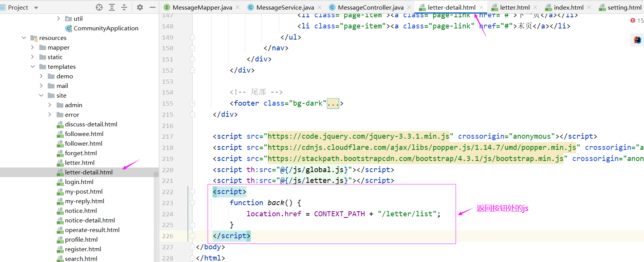Expand the admin folder

(x=50, y=105)
